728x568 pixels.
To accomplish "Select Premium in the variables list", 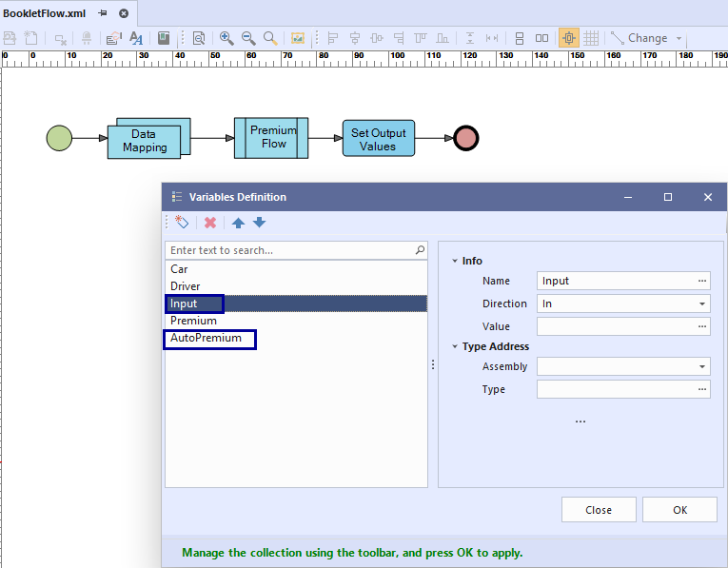I will 296,321.
